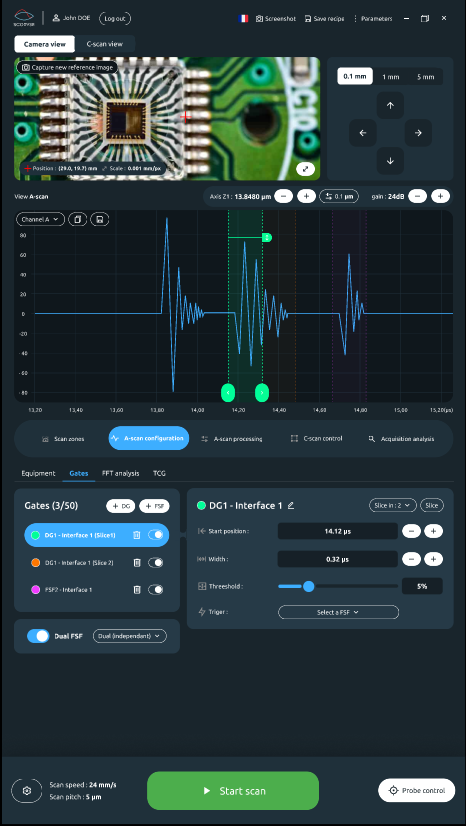Open scan settings gear icon
Screen dimensions: 466x826
[x=27, y=791]
